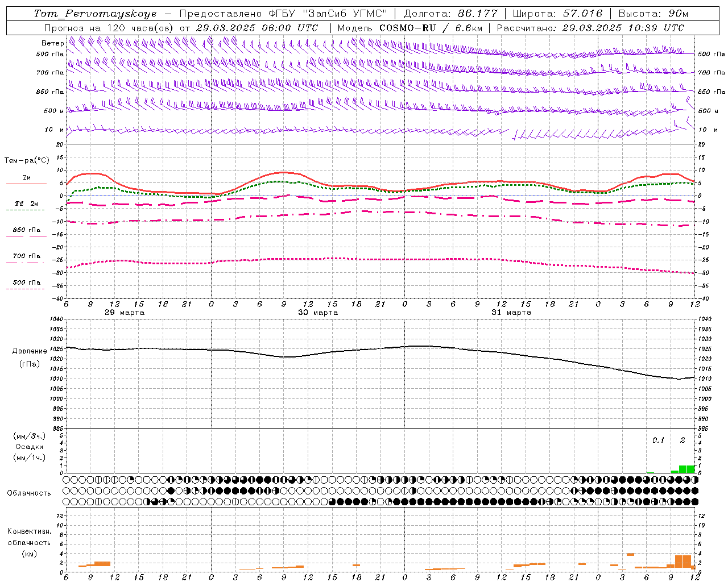This screenshot has height=582, width=728.
Task: Click the model label COSMO-RU / 6.6км
Action: pyautogui.click(x=431, y=28)
